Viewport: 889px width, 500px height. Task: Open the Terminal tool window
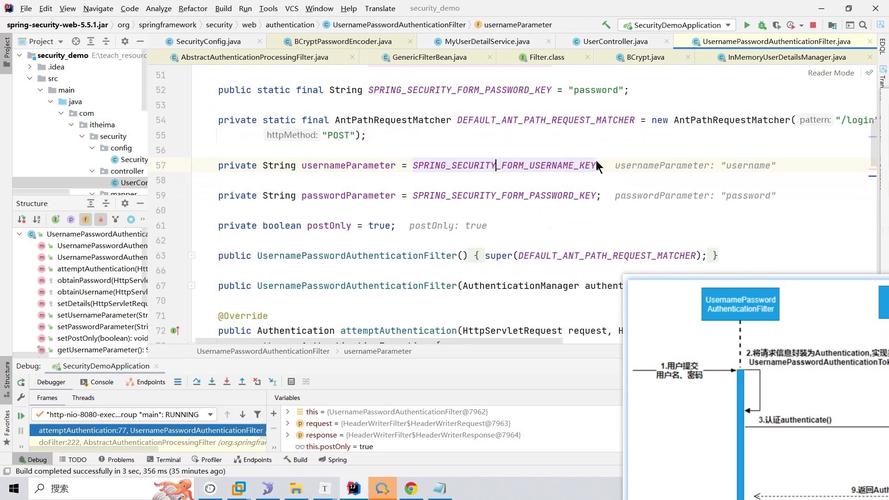pyautogui.click(x=162, y=460)
